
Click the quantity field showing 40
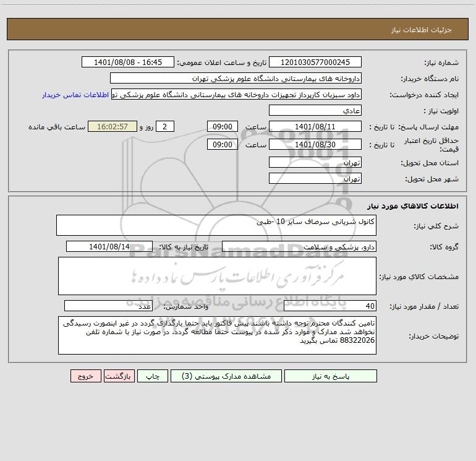(330, 306)
